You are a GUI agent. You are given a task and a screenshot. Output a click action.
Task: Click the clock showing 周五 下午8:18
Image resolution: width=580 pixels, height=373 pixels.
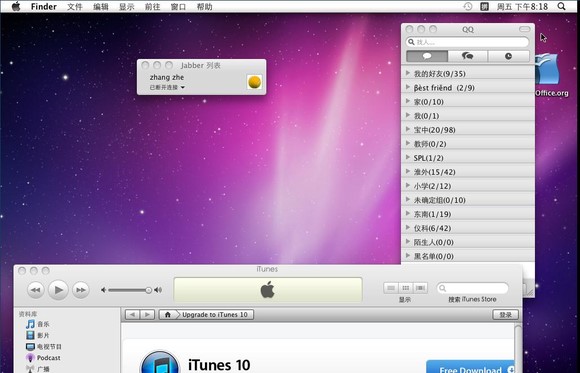tap(522, 6)
